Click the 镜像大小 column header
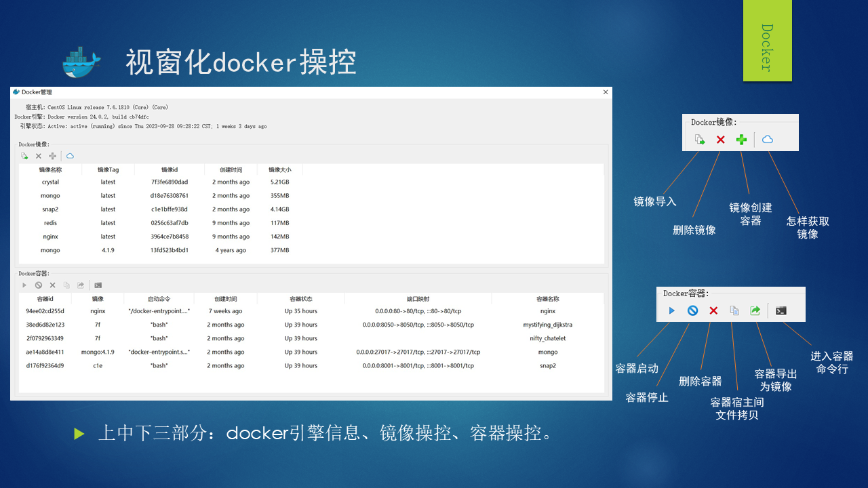Viewport: 868px width, 488px height. [280, 169]
